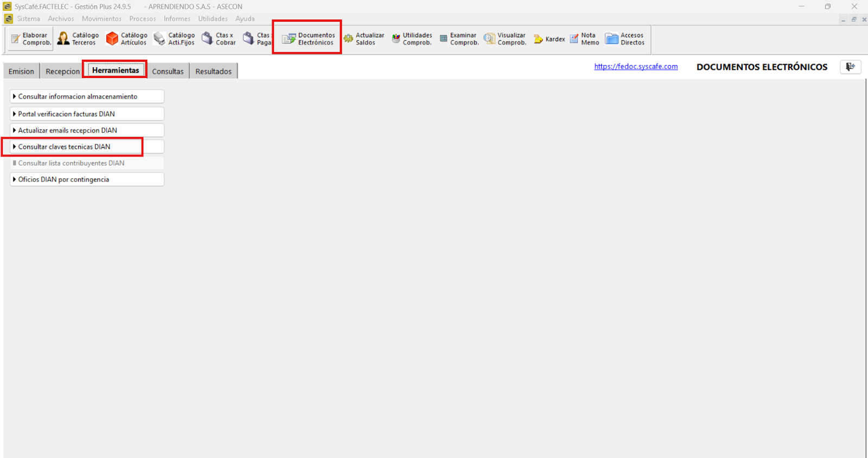
Task: Expand Portal verificacion facturas DIAN
Action: tap(87, 114)
